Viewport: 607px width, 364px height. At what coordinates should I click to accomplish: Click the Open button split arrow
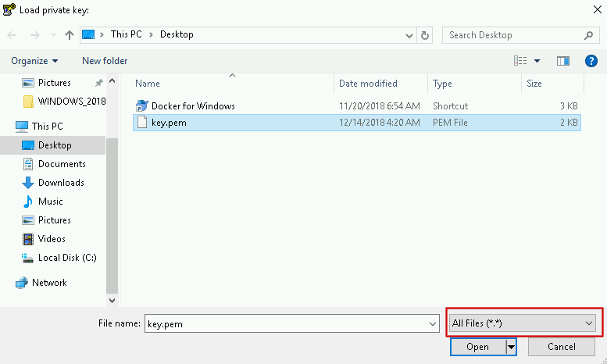pos(512,347)
